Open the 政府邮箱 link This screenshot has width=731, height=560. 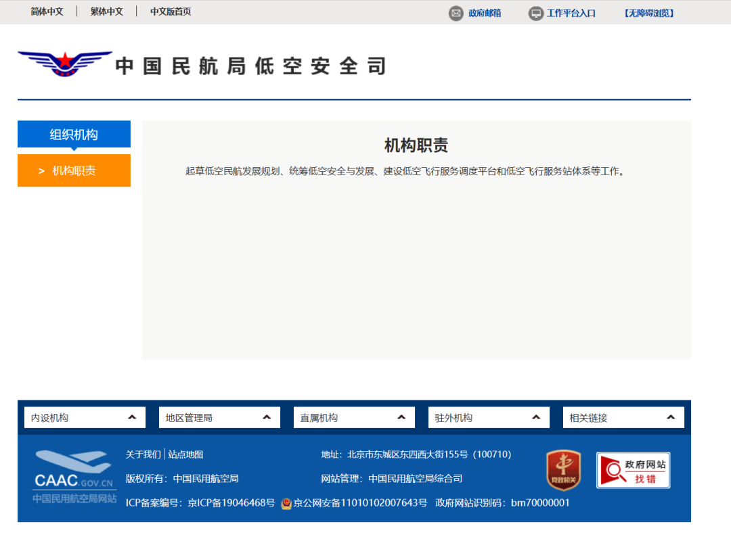(x=485, y=13)
